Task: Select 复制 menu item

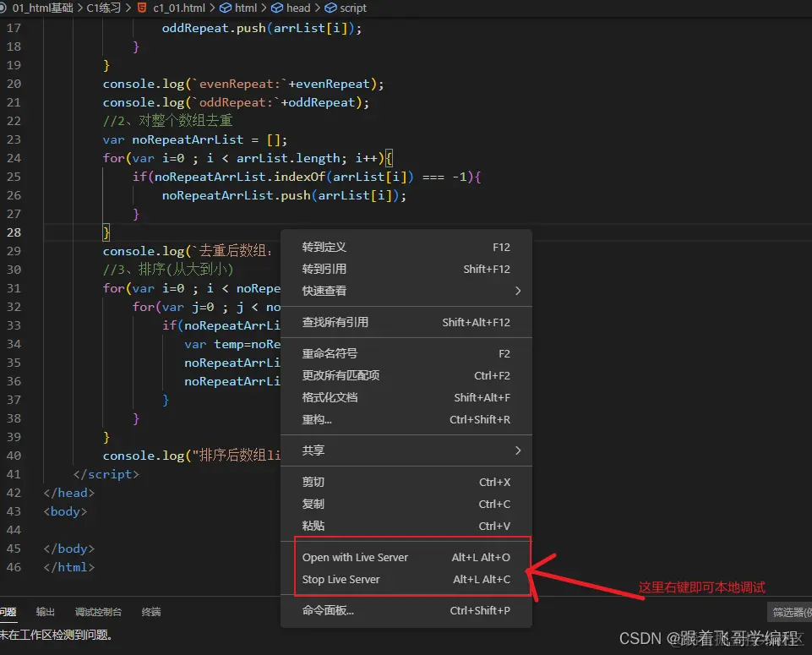Action: 406,504
